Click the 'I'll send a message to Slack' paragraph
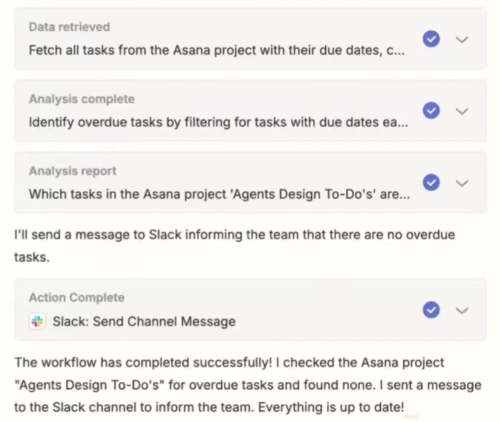Viewport: 500px width, 422px height. point(234,246)
